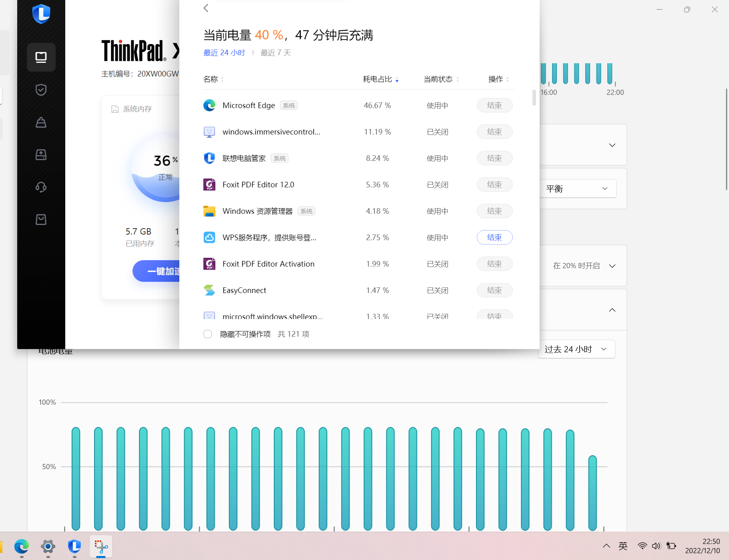729x560 pixels.
Task: Click the Windows 资源管理器 folder icon
Action: pyautogui.click(x=209, y=211)
